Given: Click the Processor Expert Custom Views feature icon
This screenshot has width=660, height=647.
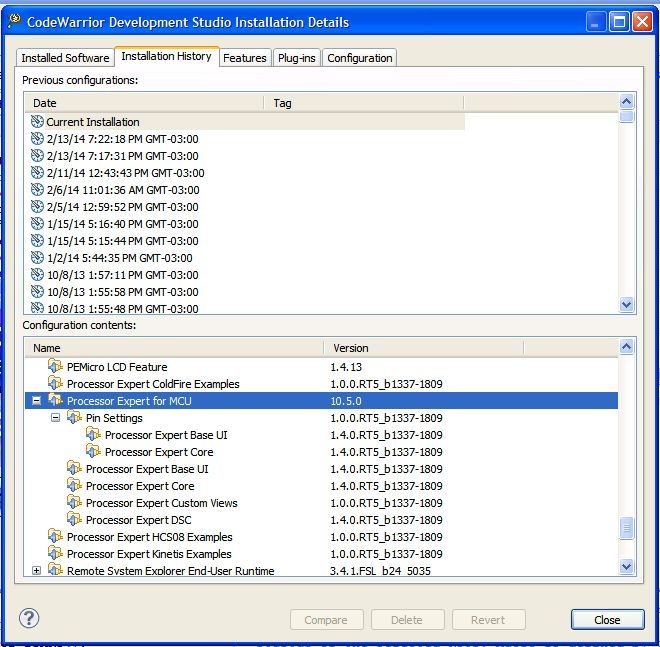Looking at the screenshot, I should [x=75, y=502].
